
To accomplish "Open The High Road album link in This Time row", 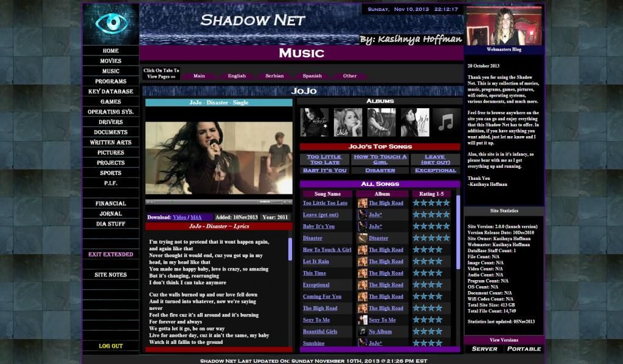I will tap(386, 273).
